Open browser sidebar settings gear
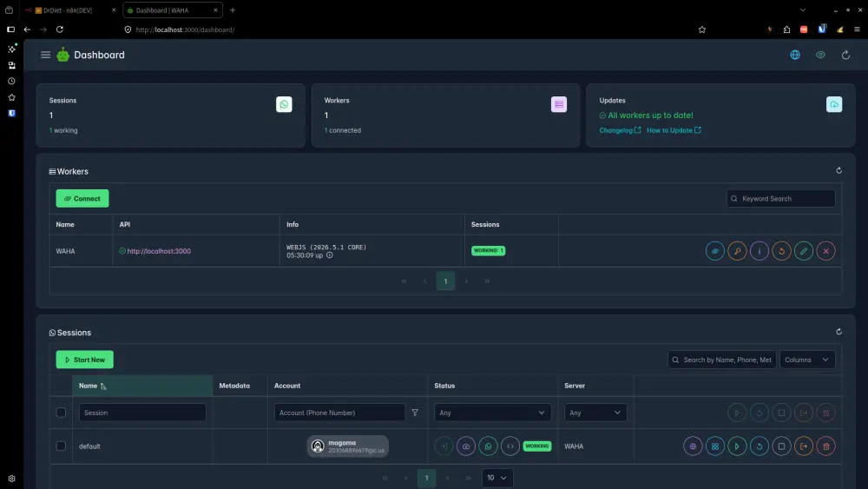This screenshot has height=489, width=868. tap(11, 479)
